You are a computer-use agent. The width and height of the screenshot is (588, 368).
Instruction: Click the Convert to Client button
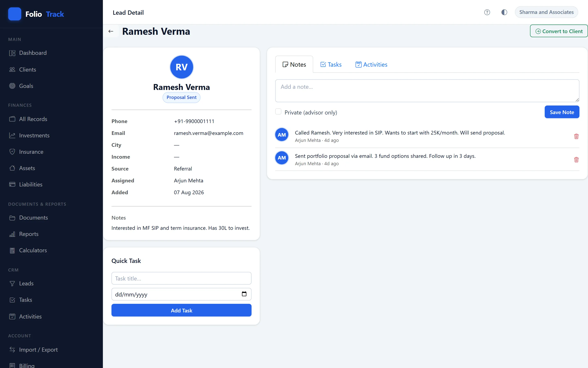(x=559, y=31)
